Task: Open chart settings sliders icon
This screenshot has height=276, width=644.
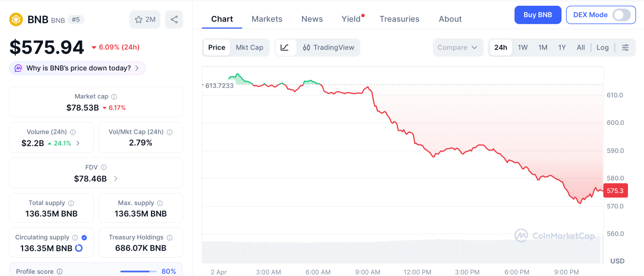Action: pyautogui.click(x=625, y=47)
